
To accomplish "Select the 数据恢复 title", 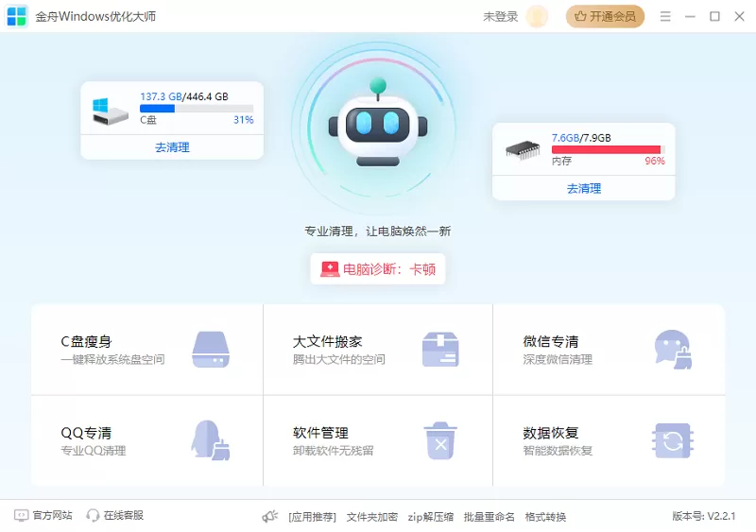I will click(551, 433).
